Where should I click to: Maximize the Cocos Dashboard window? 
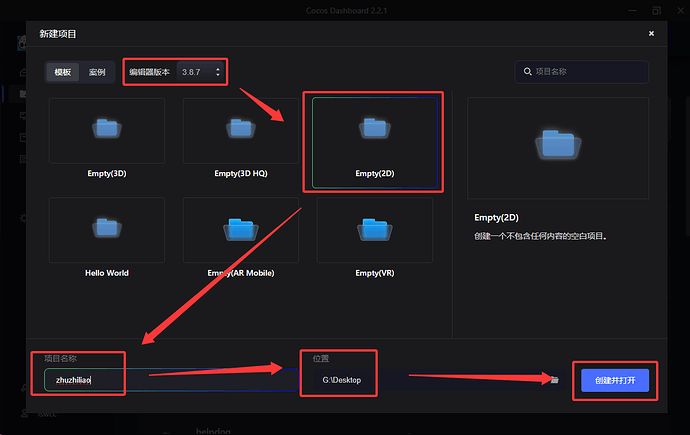656,11
